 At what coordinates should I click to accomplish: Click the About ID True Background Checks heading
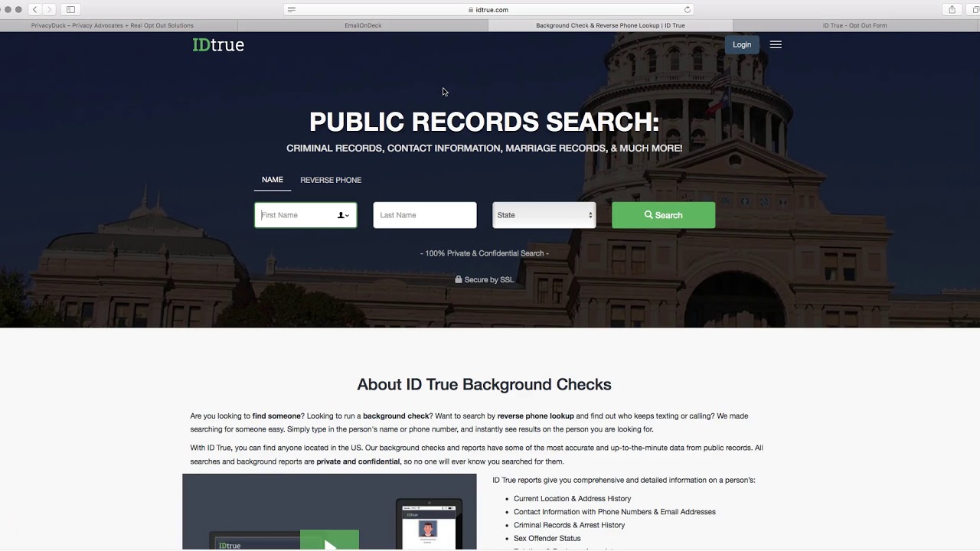click(485, 384)
